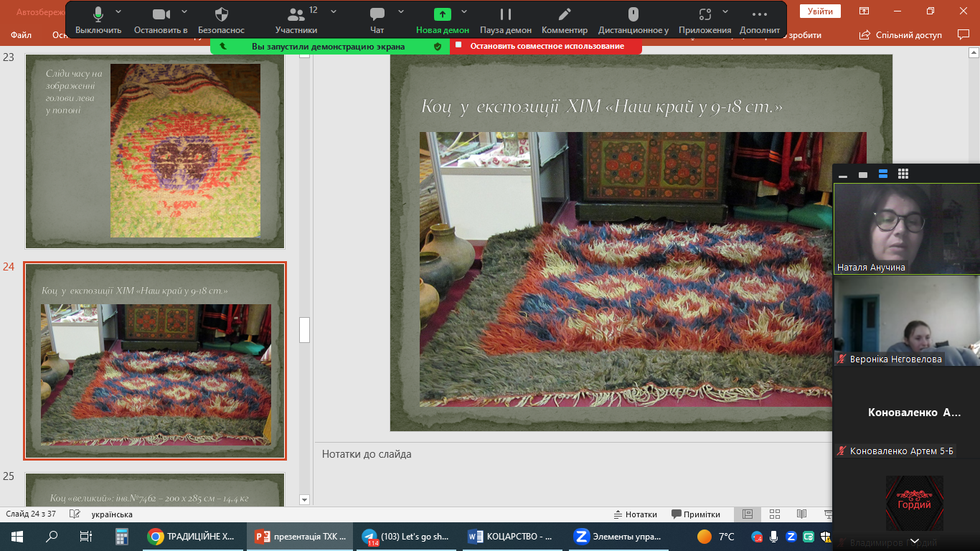Click slide panel scrollbar up arrow

pos(304,55)
